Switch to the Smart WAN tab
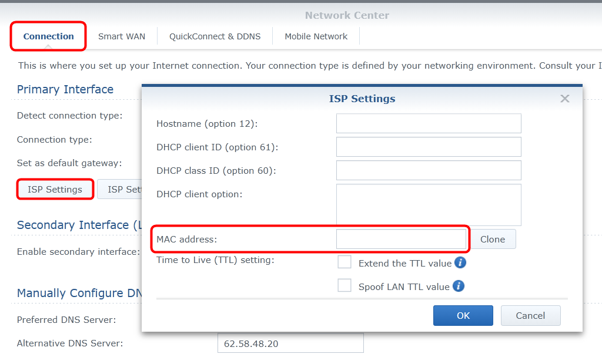Image resolution: width=602 pixels, height=364 pixels. tap(121, 36)
